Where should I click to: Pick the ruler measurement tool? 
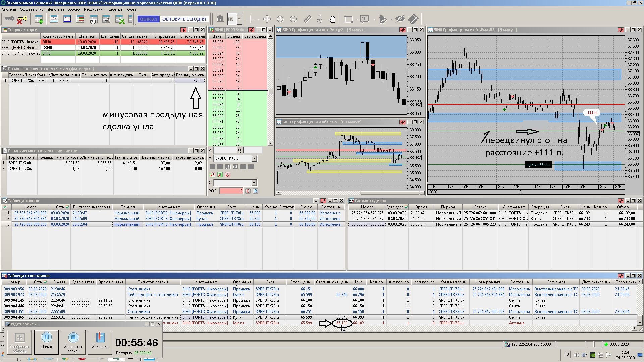coord(307,19)
